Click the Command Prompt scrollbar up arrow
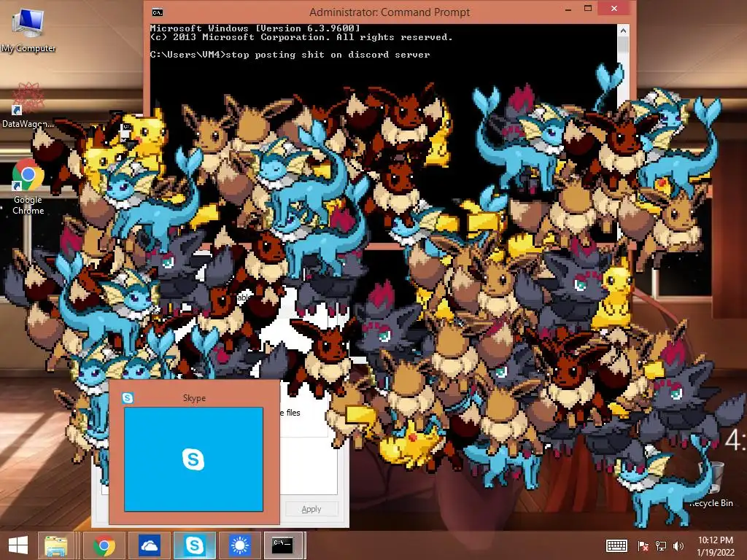Image resolution: width=747 pixels, height=560 pixels. coord(623,31)
